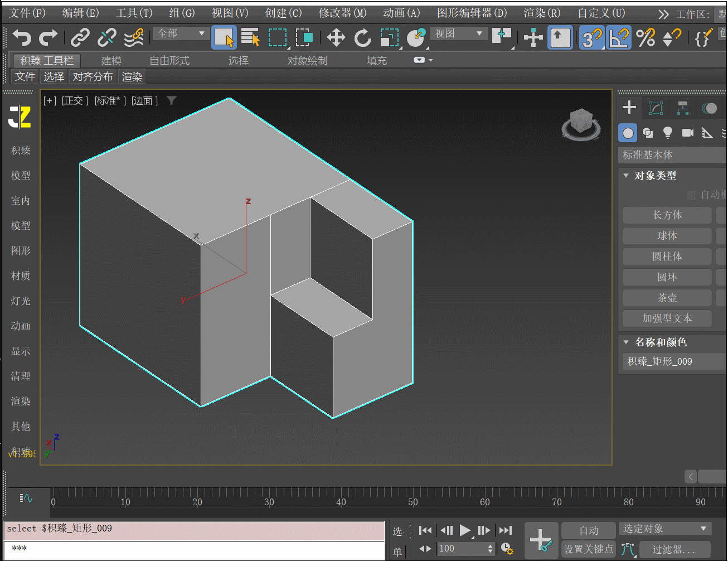The image size is (728, 561).
Task: Click the Redo arrow icon
Action: click(x=48, y=38)
